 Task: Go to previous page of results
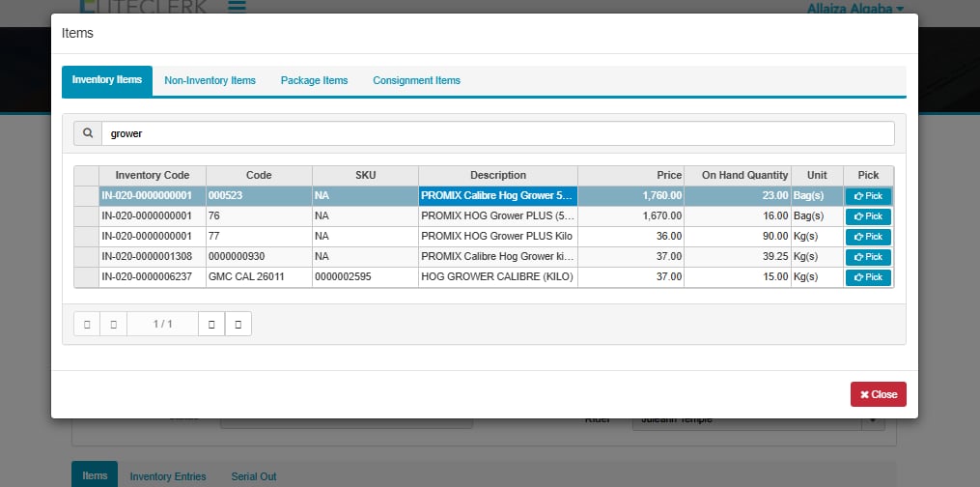(113, 324)
